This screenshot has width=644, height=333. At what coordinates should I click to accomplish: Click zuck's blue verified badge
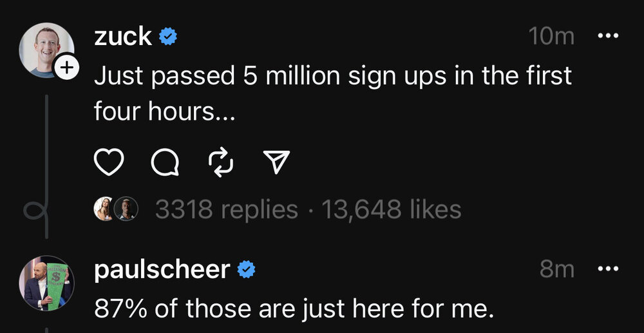168,37
